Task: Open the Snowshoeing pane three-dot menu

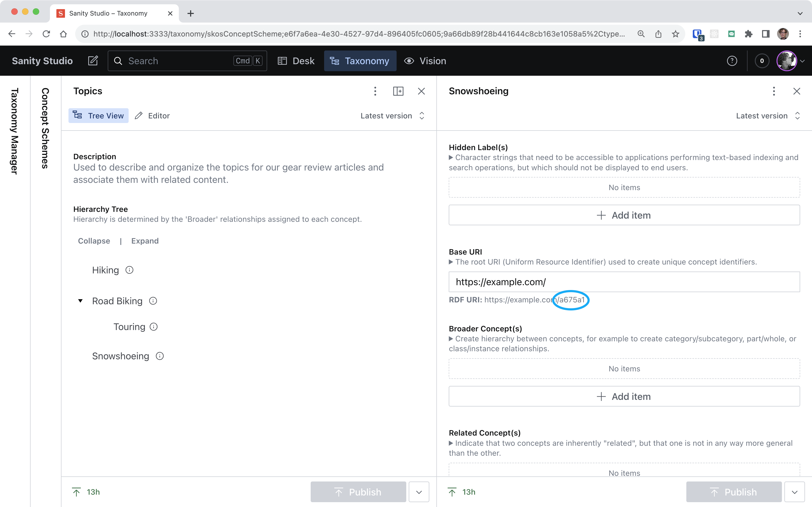Action: (774, 91)
